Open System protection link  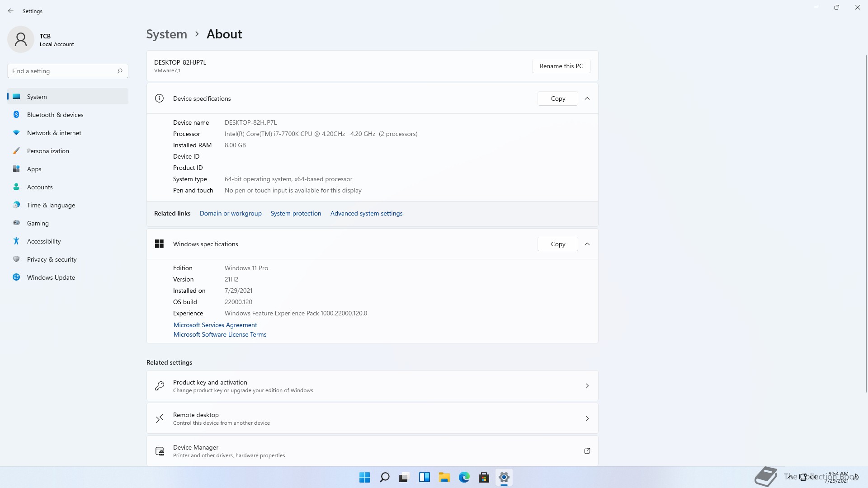tap(296, 214)
